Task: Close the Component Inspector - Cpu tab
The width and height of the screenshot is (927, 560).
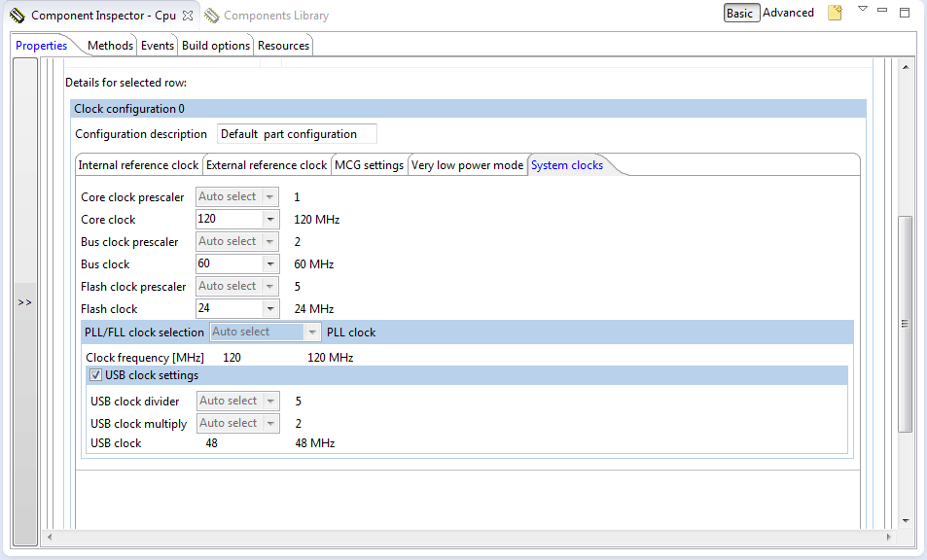Action: pos(188,16)
